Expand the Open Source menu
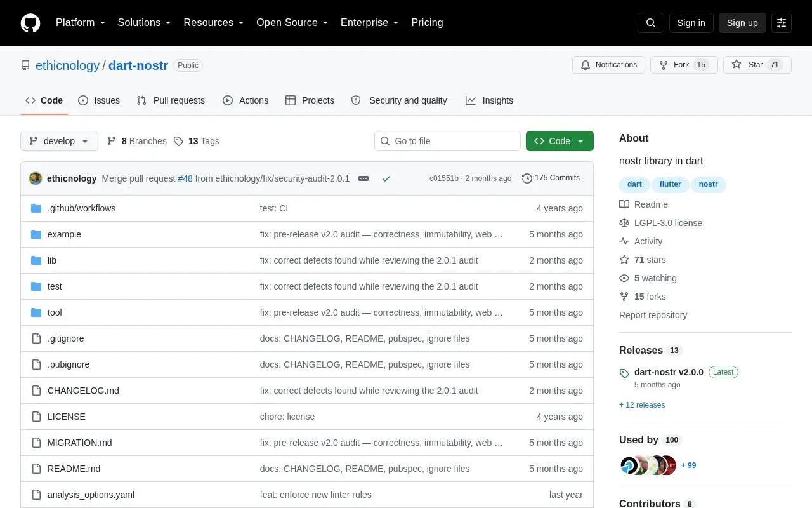The width and height of the screenshot is (812, 508). [x=292, y=23]
